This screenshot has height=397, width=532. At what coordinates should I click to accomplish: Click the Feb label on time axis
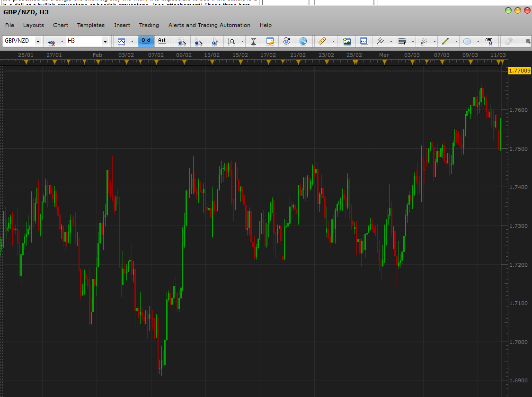pos(98,55)
